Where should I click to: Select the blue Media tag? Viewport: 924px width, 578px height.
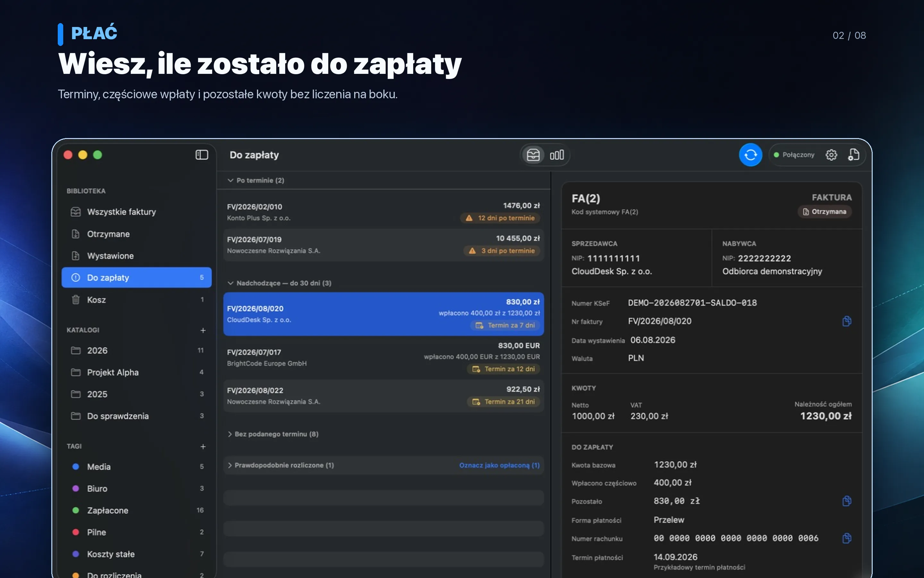click(x=136, y=467)
